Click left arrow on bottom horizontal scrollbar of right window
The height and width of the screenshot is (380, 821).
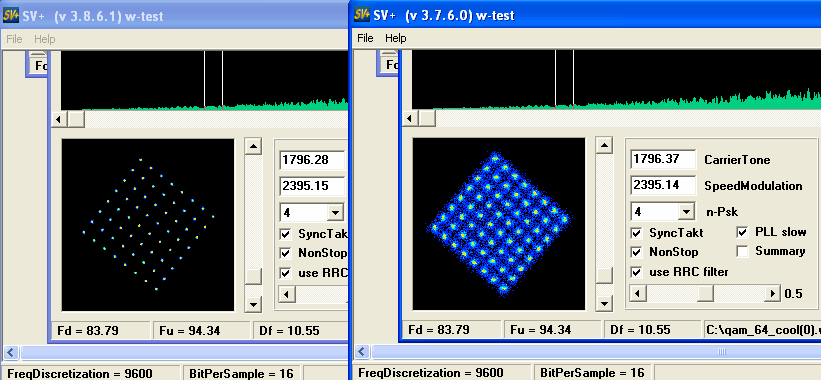[362, 351]
